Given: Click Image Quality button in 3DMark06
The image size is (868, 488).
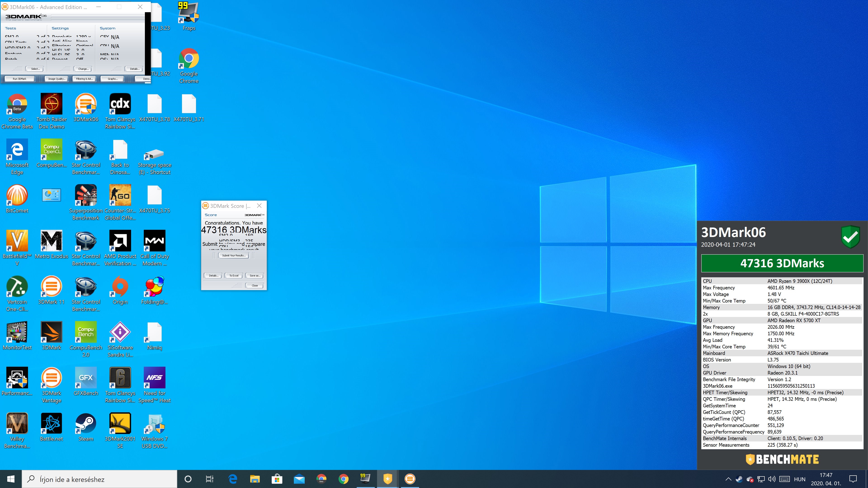Looking at the screenshot, I should tap(57, 79).
